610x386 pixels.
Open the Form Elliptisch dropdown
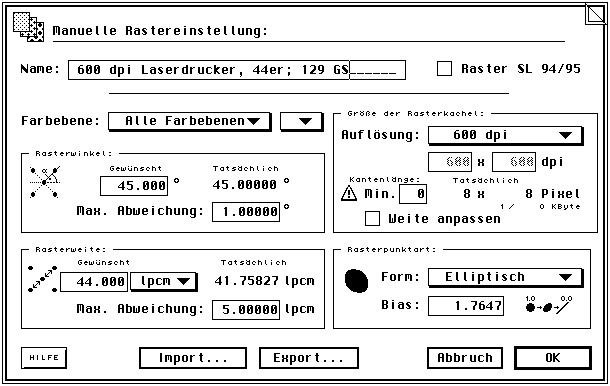505,277
